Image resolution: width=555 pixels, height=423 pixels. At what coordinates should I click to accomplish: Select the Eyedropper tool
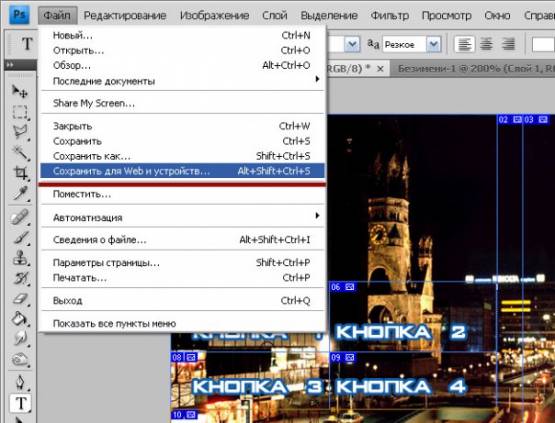[20, 193]
